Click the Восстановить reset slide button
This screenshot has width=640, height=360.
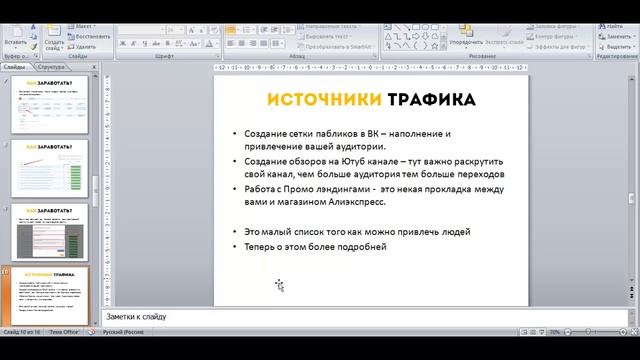click(x=89, y=36)
